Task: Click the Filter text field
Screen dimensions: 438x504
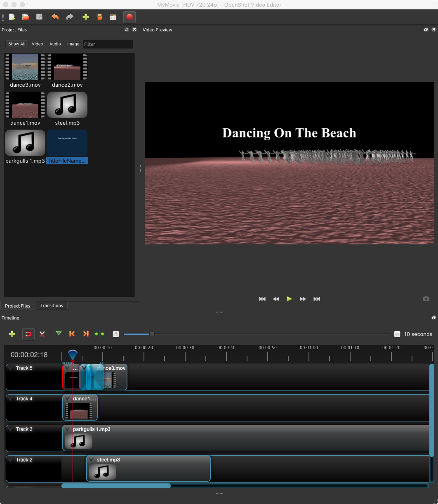Action: [108, 44]
